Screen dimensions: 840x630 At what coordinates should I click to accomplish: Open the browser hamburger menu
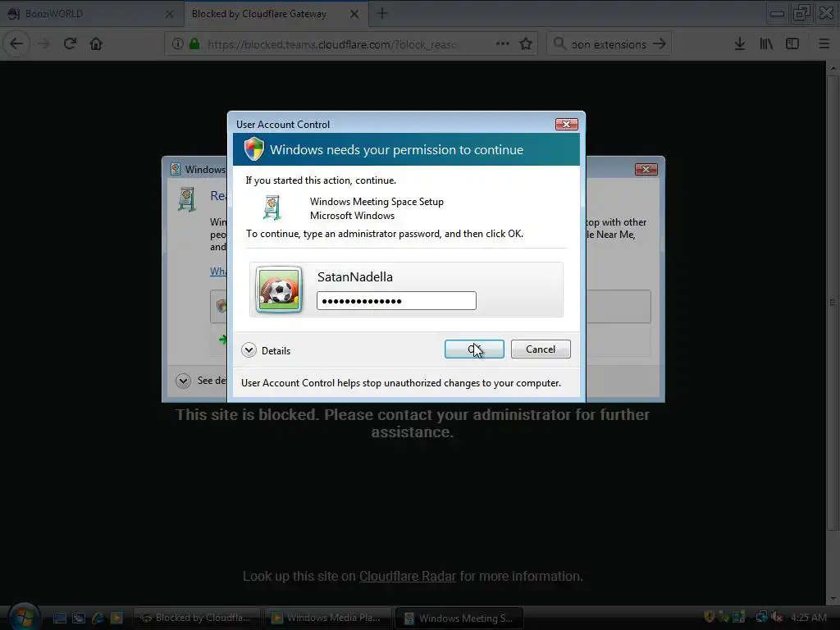pos(824,44)
